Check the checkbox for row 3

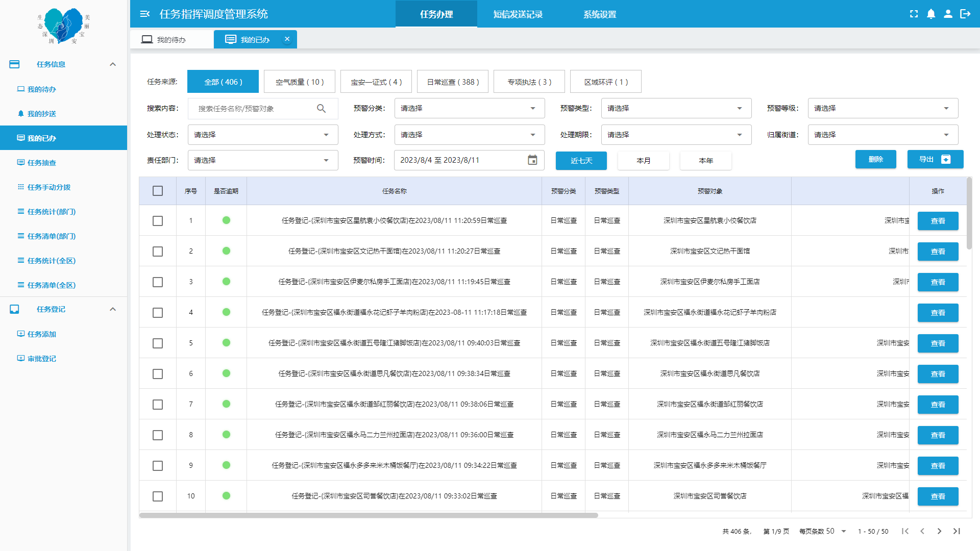pos(158,282)
